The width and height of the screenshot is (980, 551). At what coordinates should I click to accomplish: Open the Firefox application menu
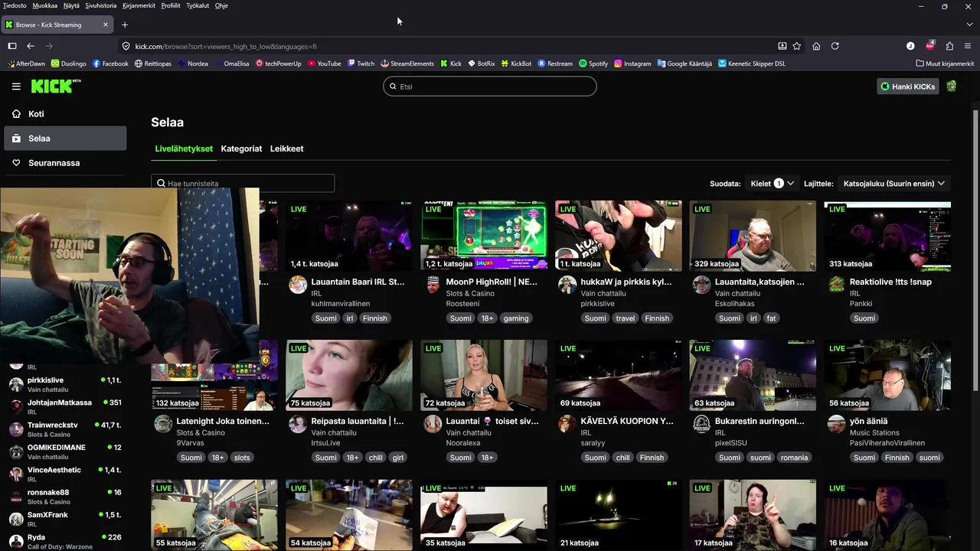point(968,46)
